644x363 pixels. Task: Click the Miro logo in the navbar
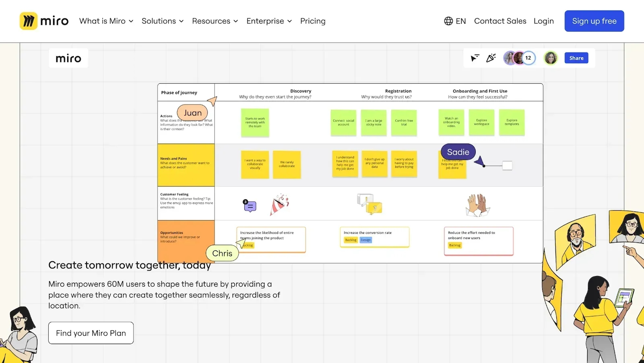tap(44, 21)
